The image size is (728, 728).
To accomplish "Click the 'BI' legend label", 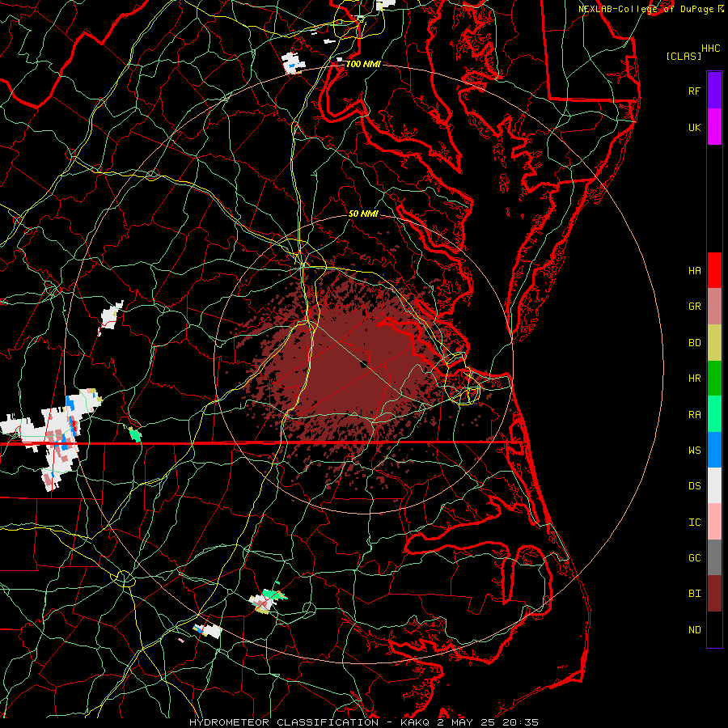I will tap(694, 594).
